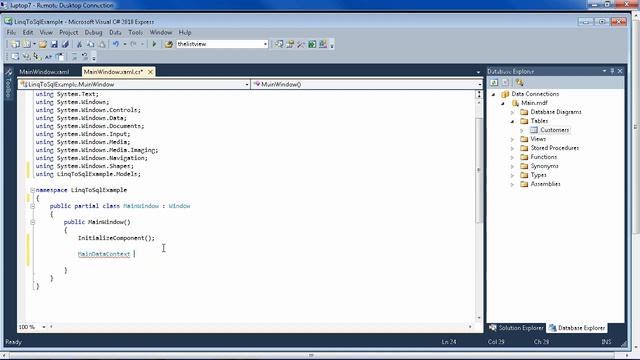Switch to the MainWindow.xaml tab

pos(44,72)
